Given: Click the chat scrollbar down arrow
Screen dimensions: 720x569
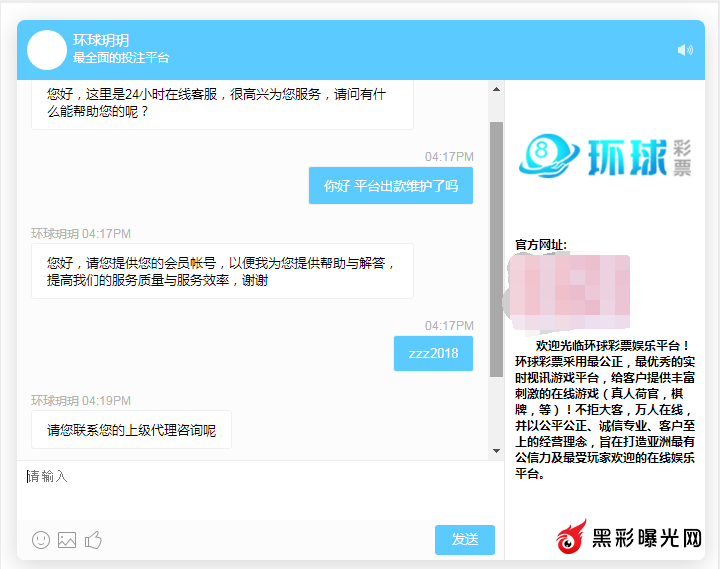Looking at the screenshot, I should point(496,451).
